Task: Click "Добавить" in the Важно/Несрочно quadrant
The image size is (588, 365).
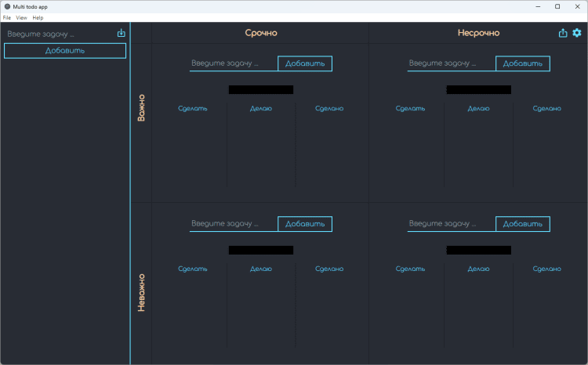Action: tap(523, 63)
